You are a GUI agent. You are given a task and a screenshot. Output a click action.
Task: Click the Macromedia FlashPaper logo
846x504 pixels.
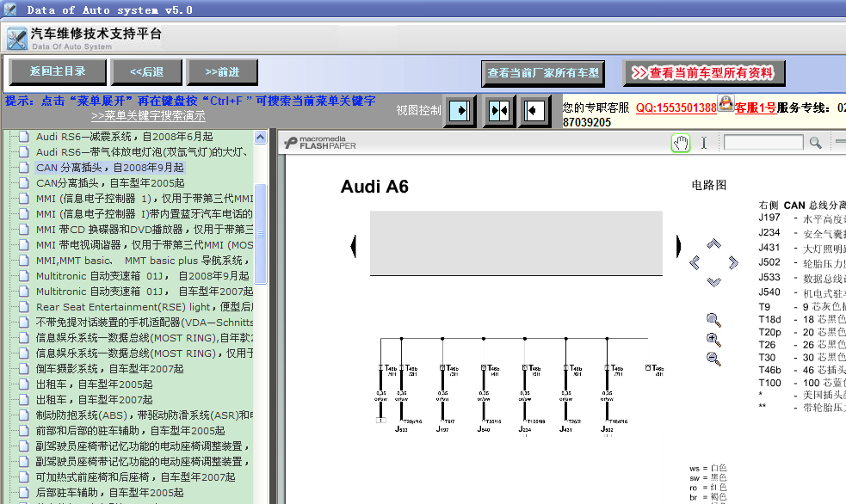[320, 143]
